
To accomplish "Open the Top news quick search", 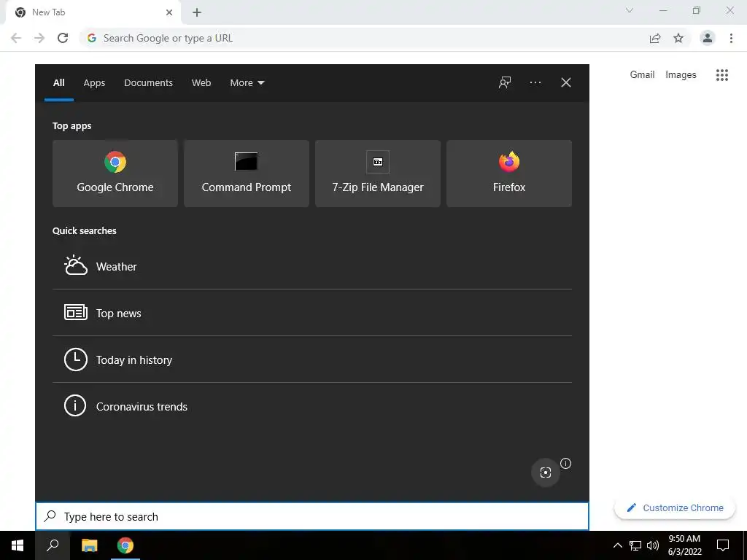I will coord(312,313).
